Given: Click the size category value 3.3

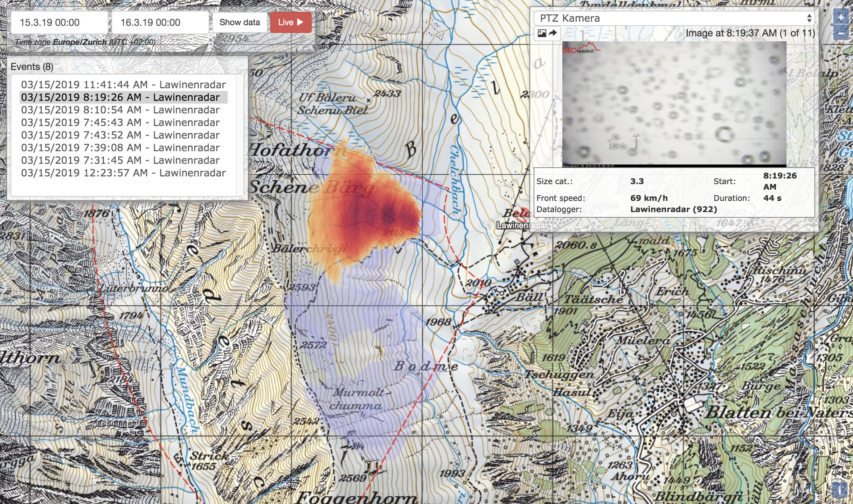Looking at the screenshot, I should tap(637, 181).
